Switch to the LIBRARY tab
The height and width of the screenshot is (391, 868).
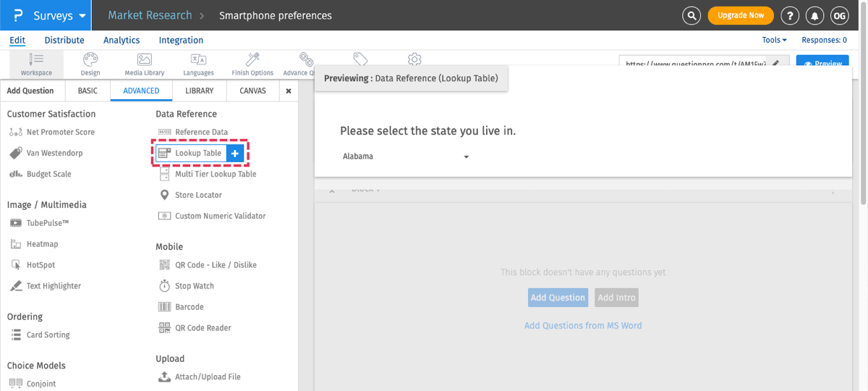199,91
